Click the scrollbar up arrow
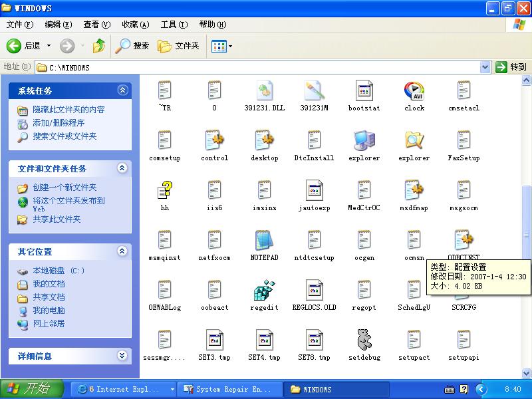Screen dimensions: 532x399 pyautogui.click(x=526, y=80)
